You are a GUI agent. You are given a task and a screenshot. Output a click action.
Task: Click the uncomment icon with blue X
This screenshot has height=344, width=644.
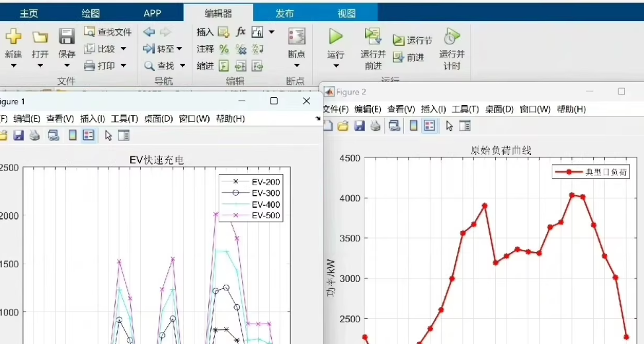241,50
